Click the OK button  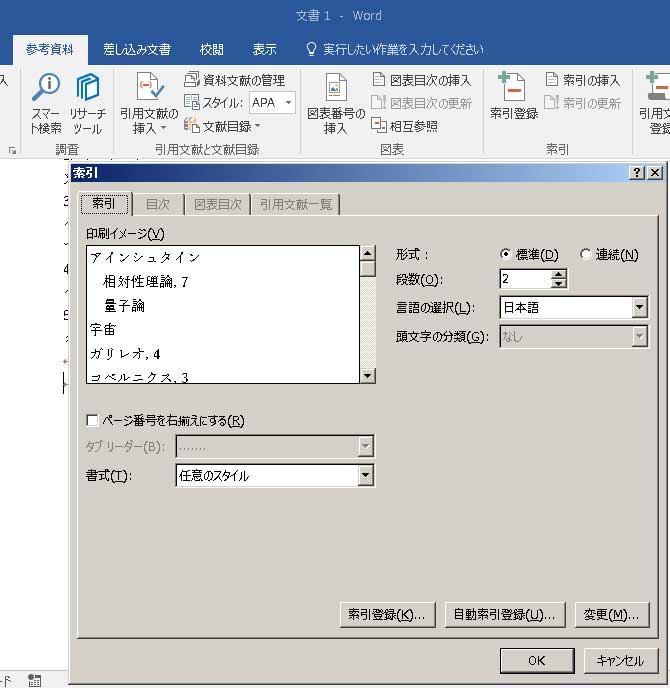(x=536, y=660)
